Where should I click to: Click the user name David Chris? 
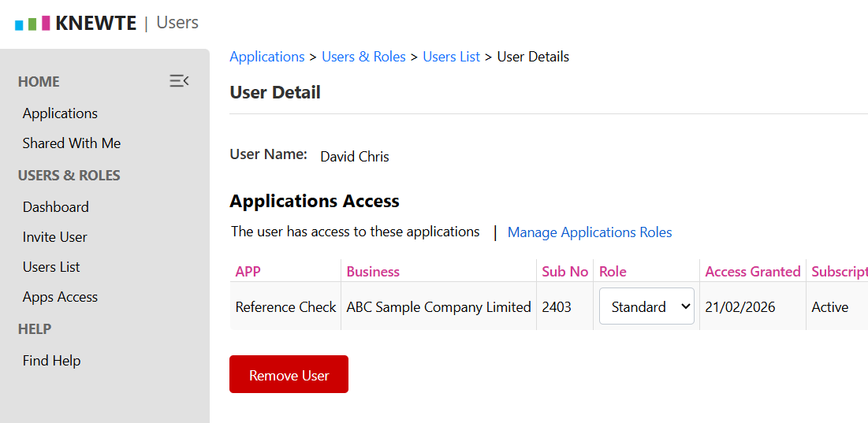point(355,157)
